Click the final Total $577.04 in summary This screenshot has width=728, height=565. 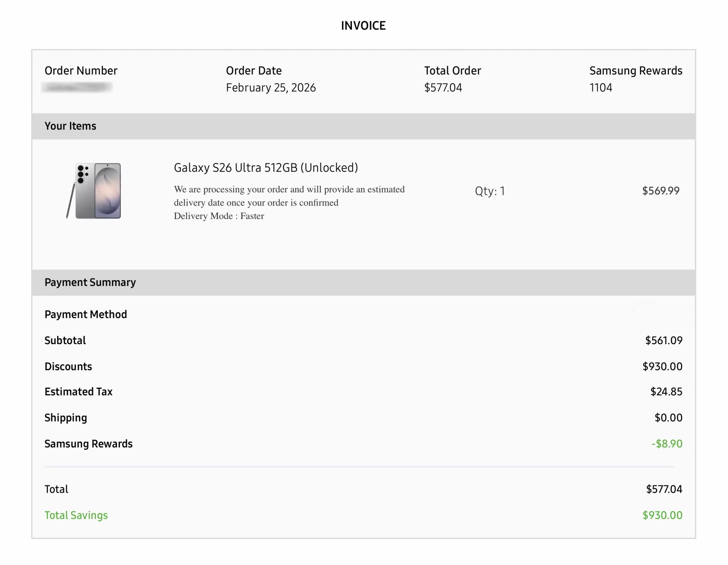tap(664, 489)
